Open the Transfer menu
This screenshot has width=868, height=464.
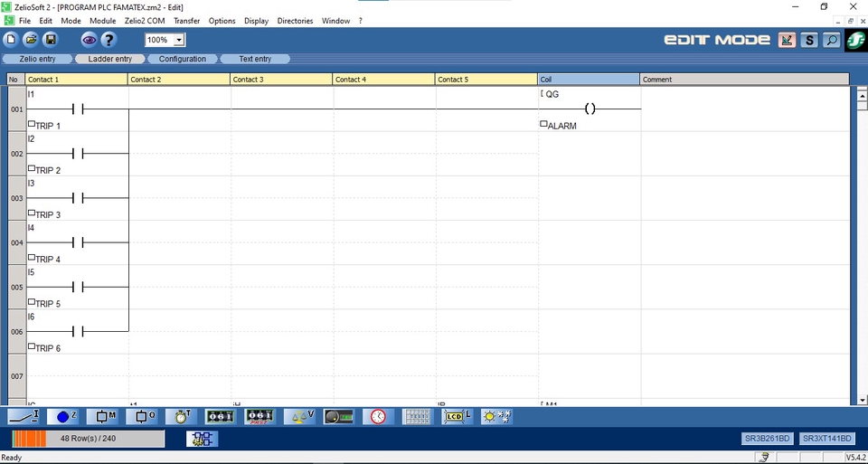click(186, 21)
